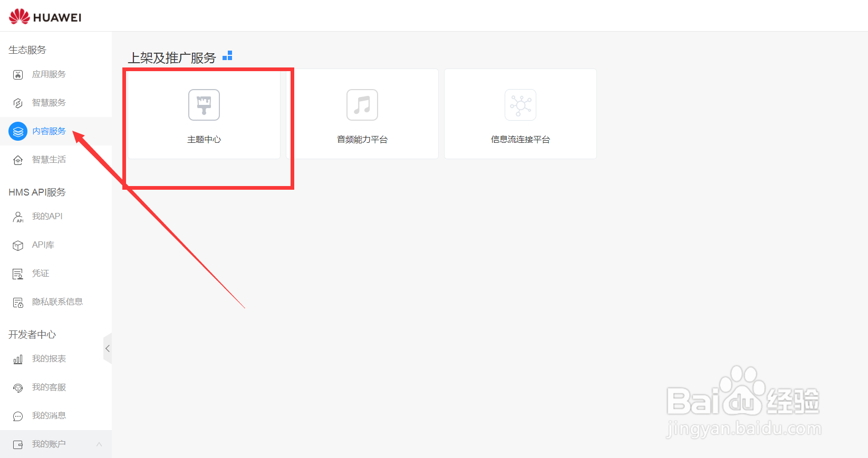Click the 我的报表 bar chart icon
This screenshot has width=868, height=458.
[x=18, y=359]
